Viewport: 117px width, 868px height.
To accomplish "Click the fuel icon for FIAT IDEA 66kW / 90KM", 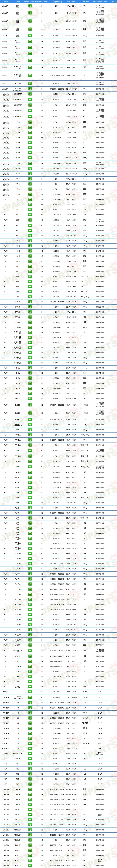I will 30,378.
